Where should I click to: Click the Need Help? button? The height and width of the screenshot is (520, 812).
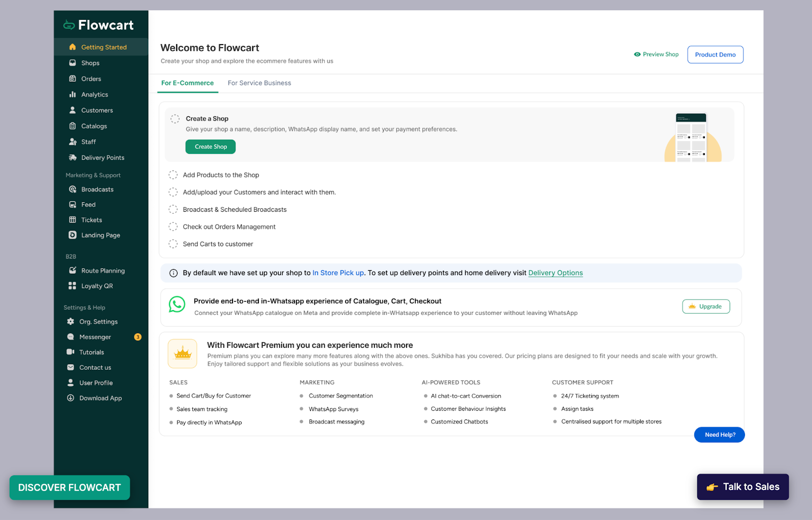pos(720,435)
